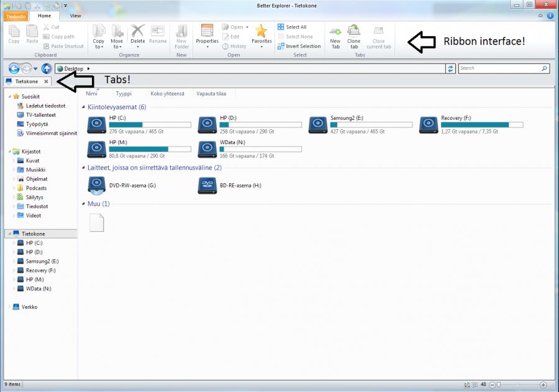Collapse the Kiintolevyasemat group header
This screenshot has height=392, width=559.
click(x=84, y=107)
